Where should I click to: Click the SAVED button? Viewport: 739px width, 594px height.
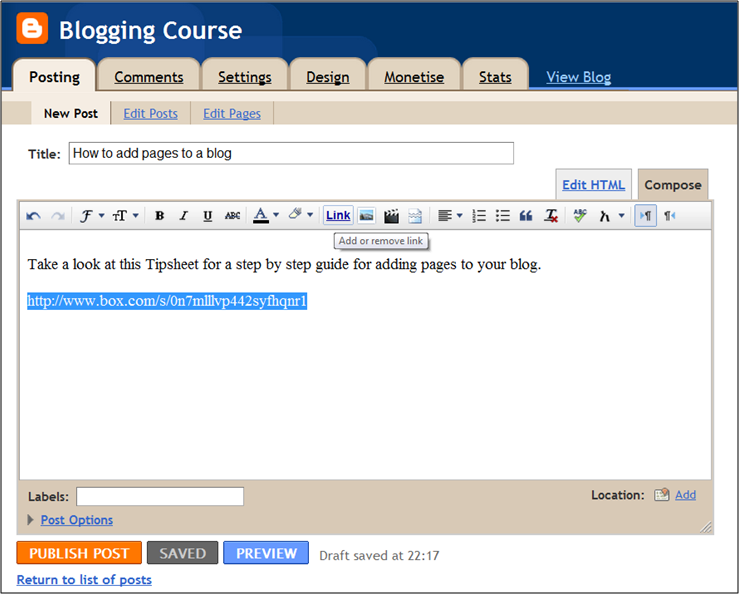pos(182,553)
